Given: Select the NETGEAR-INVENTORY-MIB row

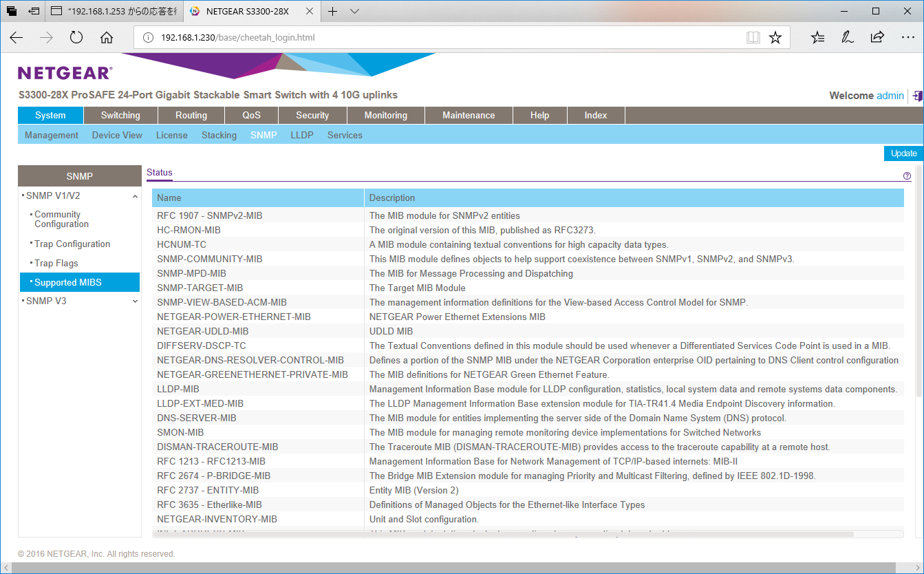Looking at the screenshot, I should (x=528, y=519).
